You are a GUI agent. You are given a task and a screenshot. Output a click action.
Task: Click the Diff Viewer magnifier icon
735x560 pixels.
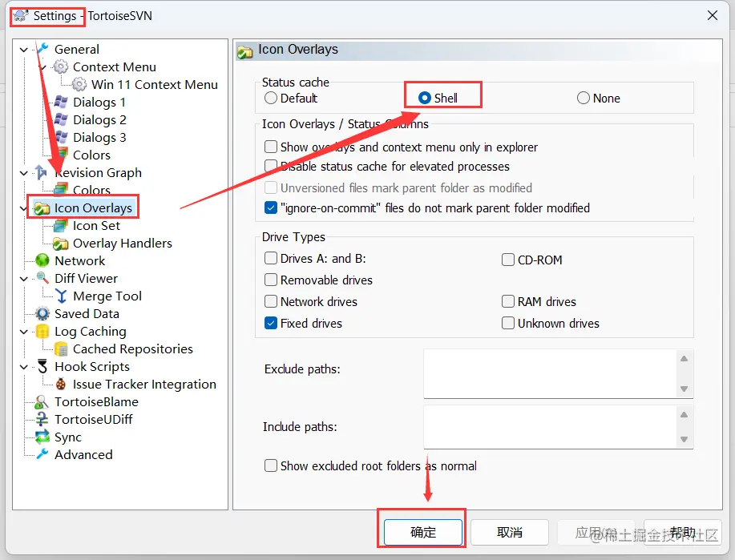click(42, 278)
